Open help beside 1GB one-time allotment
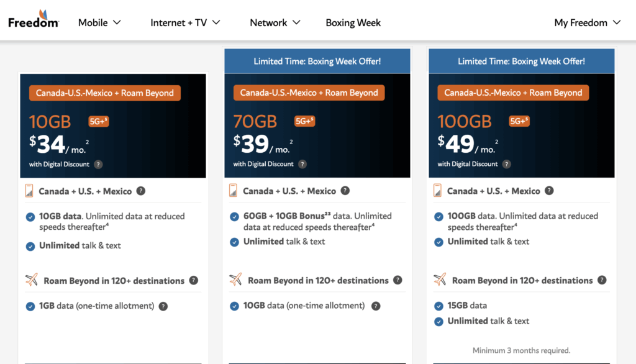This screenshot has width=636, height=364. click(163, 306)
